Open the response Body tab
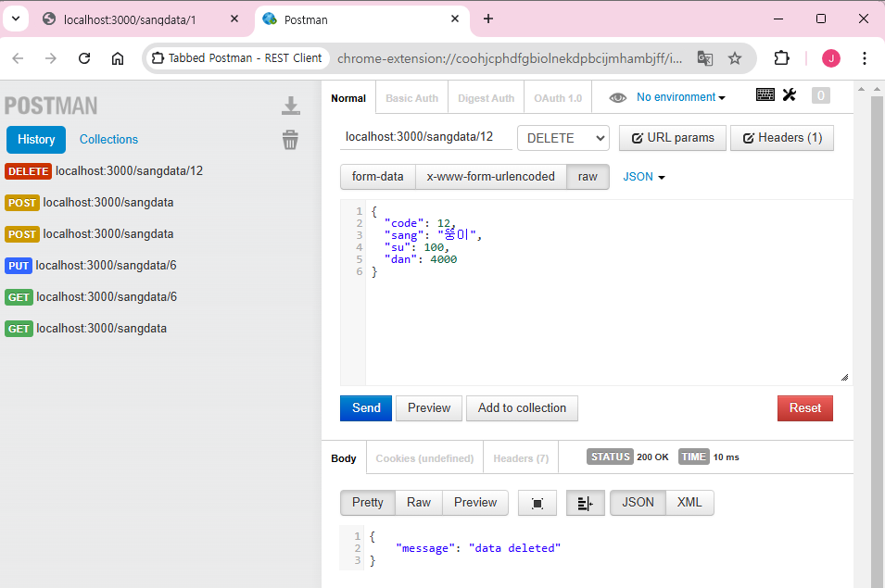 [344, 458]
